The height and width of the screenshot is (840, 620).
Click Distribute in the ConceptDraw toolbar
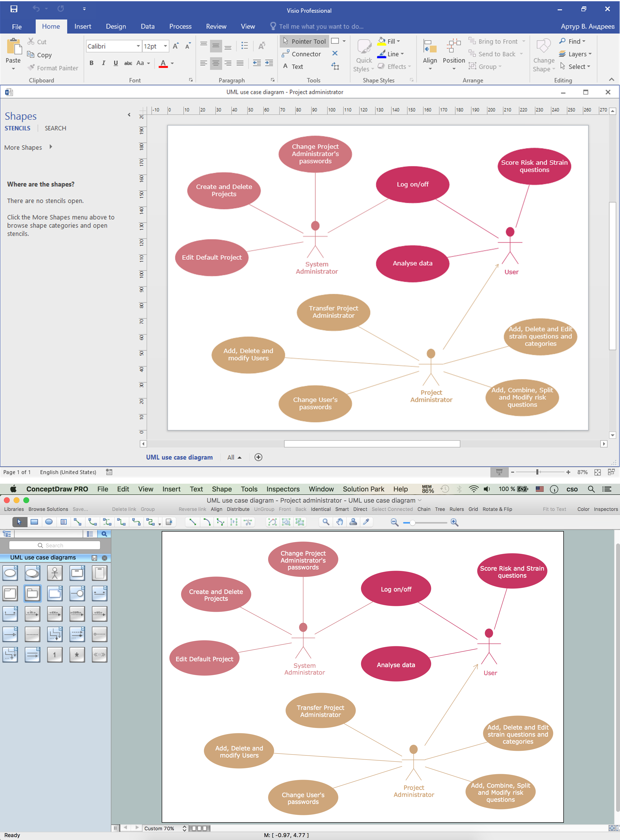tap(238, 509)
